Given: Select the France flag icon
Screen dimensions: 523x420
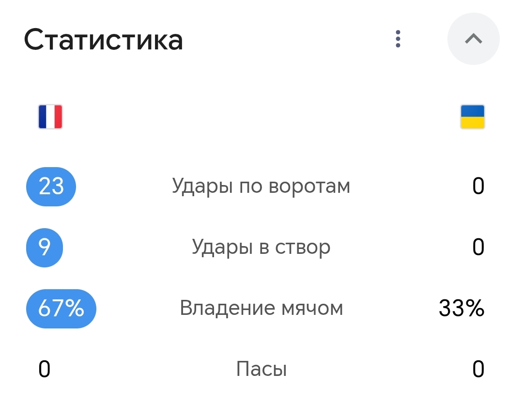Looking at the screenshot, I should click(50, 117).
